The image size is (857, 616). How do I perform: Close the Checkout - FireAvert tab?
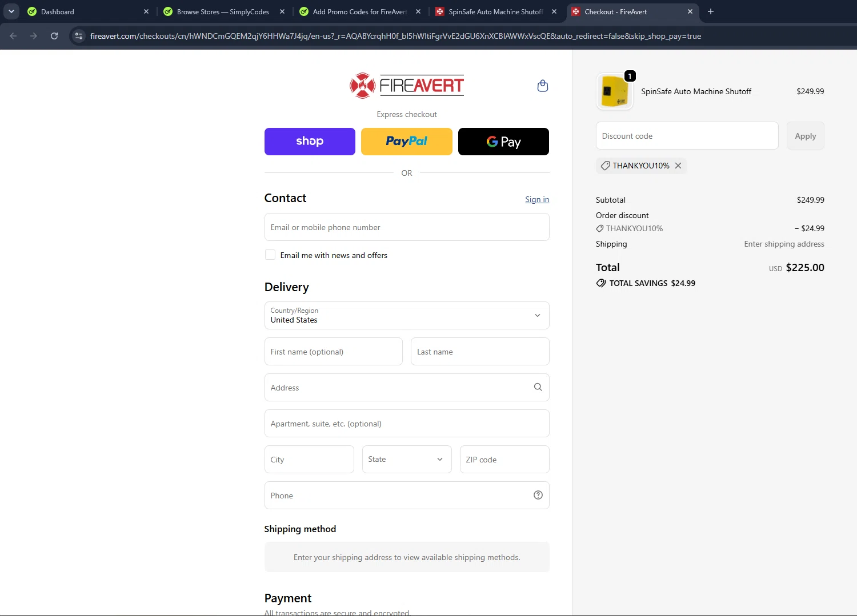pos(690,11)
